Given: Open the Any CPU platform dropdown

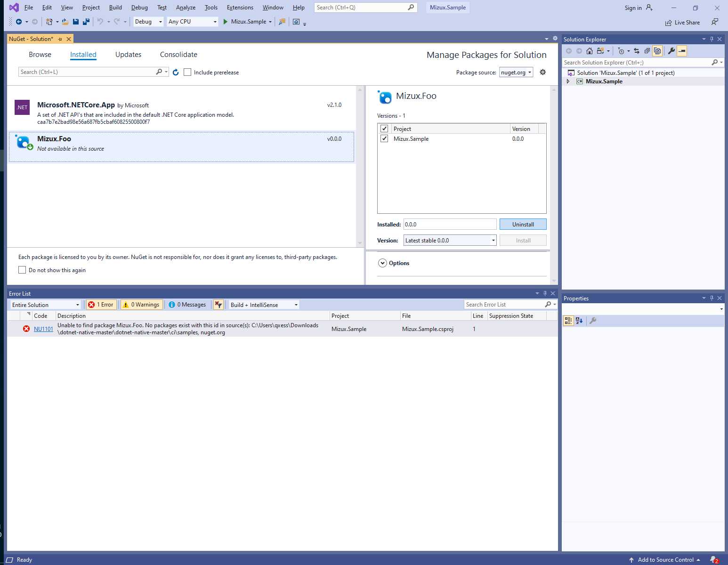Looking at the screenshot, I should (193, 22).
